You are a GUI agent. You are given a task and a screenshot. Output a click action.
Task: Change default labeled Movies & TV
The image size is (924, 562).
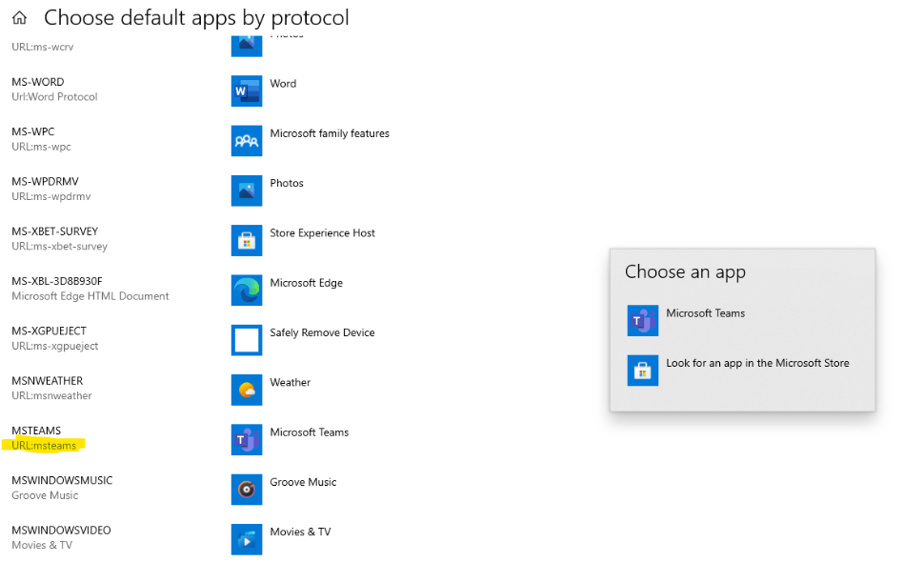pyautogui.click(x=300, y=532)
